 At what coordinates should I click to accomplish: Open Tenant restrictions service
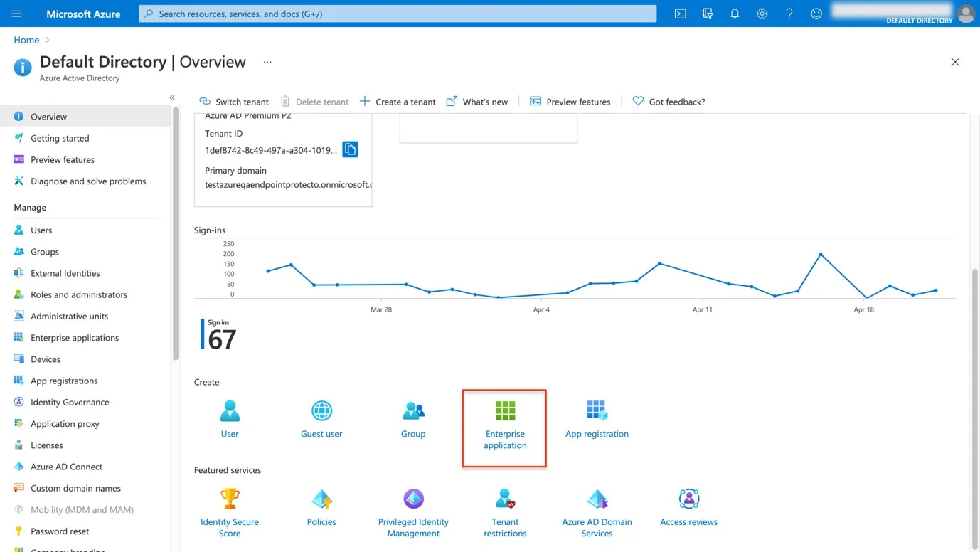pos(505,513)
